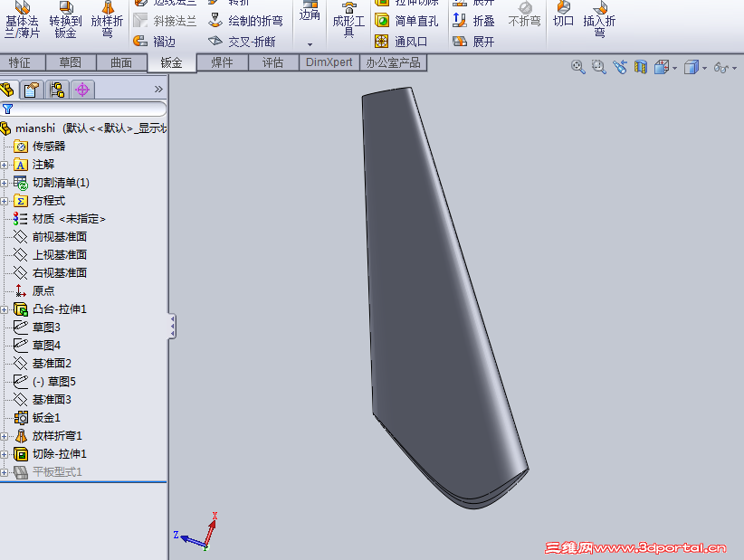744x560 pixels.
Task: Expand the 放样折弯1 feature
Action: coord(5,437)
